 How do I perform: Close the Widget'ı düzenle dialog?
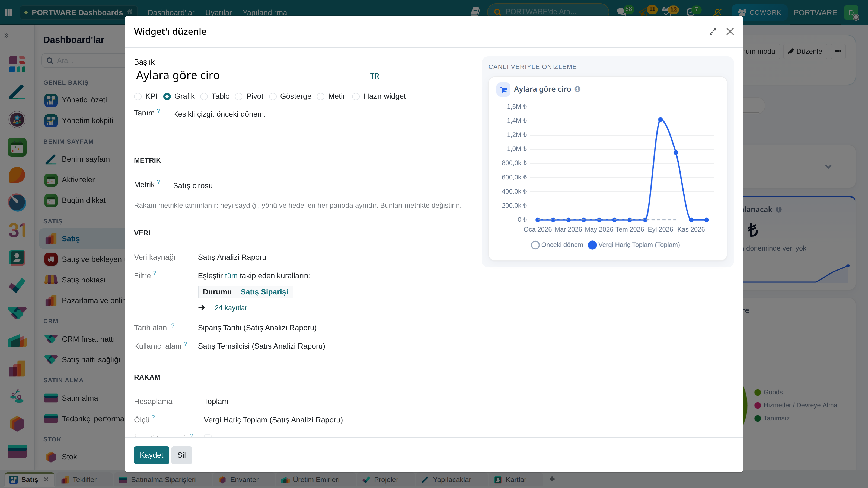click(730, 31)
